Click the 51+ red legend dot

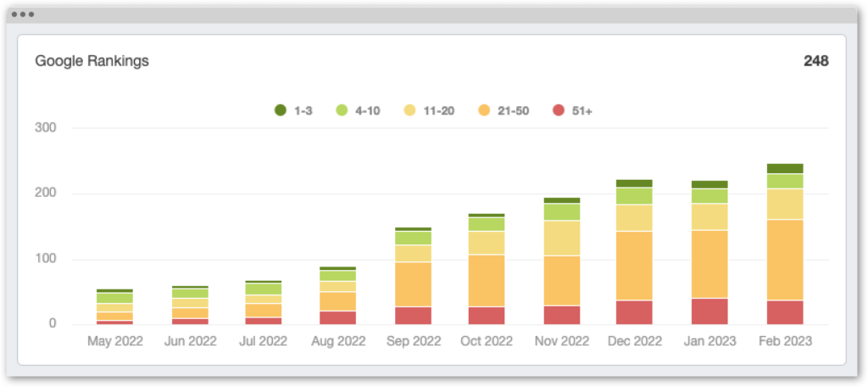click(558, 110)
